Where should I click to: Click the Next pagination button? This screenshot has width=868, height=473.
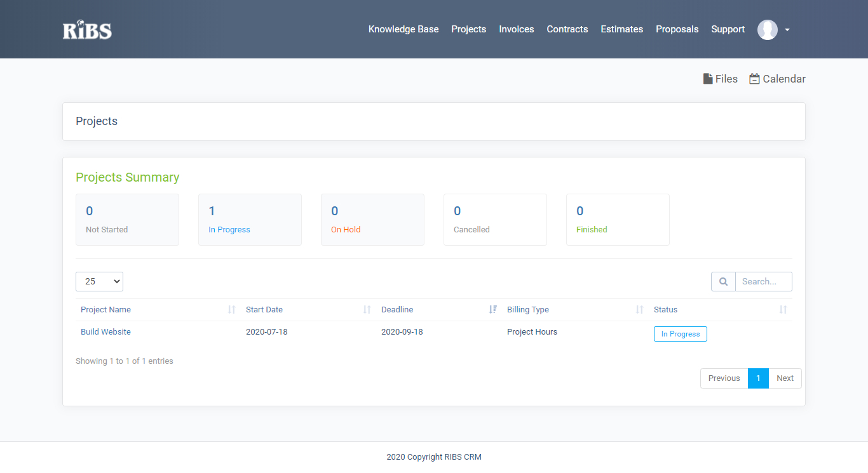coord(785,378)
